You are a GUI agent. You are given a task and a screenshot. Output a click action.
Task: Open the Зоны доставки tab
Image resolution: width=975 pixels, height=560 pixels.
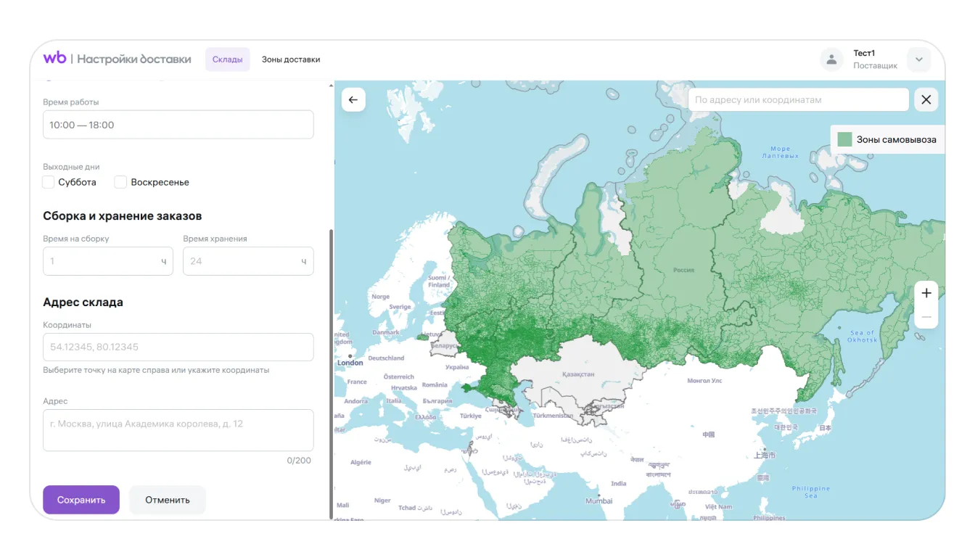tap(291, 59)
